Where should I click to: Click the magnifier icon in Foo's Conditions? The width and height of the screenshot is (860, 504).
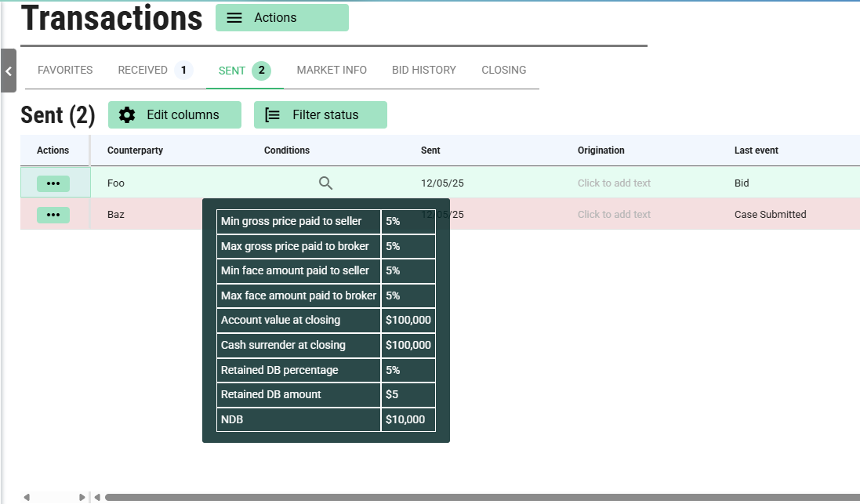click(x=326, y=183)
